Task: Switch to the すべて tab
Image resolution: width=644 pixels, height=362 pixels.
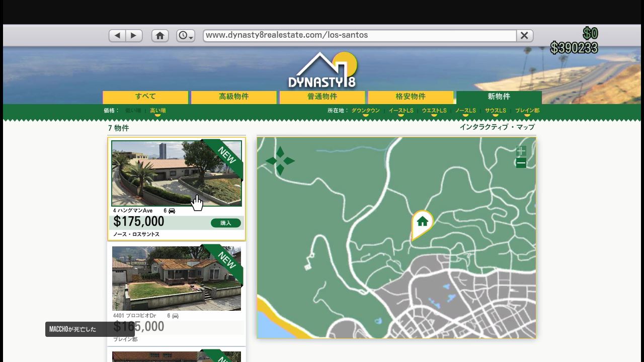Action: [145, 97]
